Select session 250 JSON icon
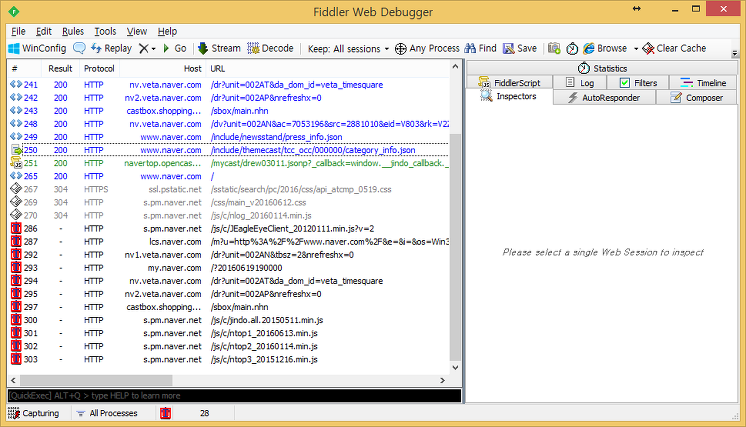The height and width of the screenshot is (427, 746). [16, 150]
